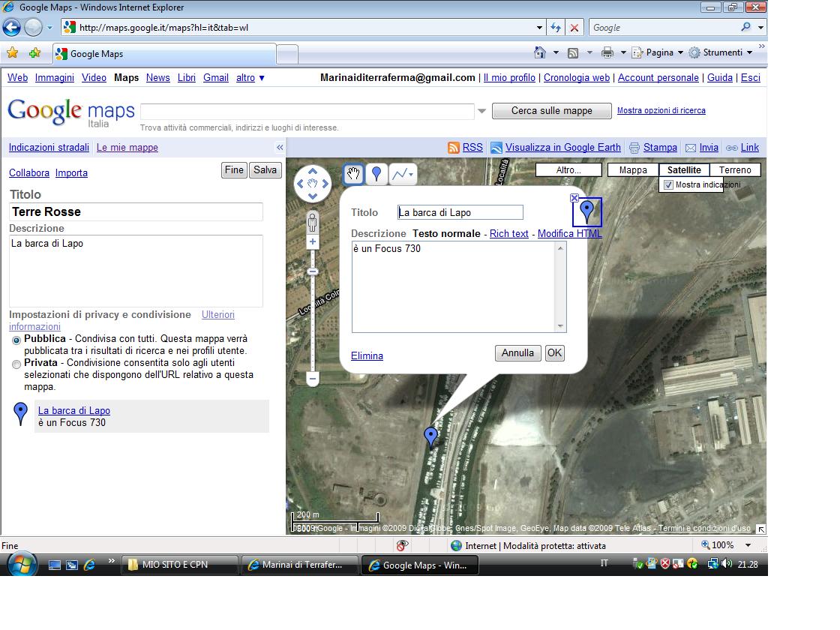Click the chain link icon

coord(732,148)
